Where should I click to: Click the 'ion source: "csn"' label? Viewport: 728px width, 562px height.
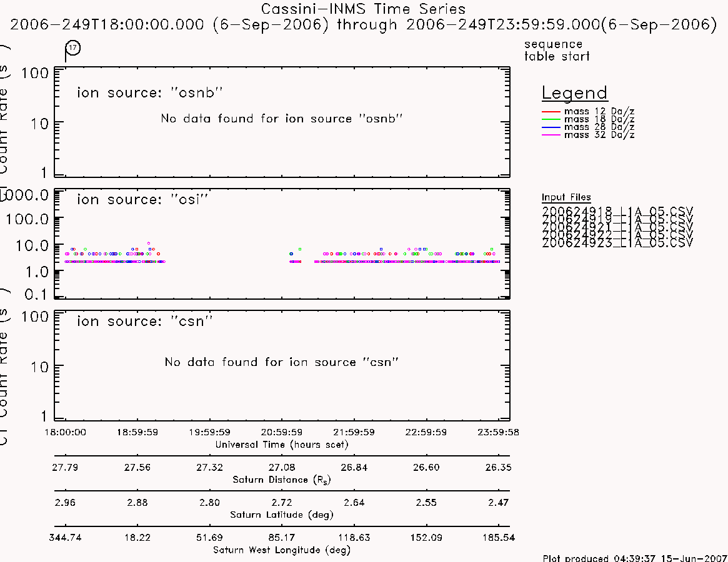click(144, 321)
